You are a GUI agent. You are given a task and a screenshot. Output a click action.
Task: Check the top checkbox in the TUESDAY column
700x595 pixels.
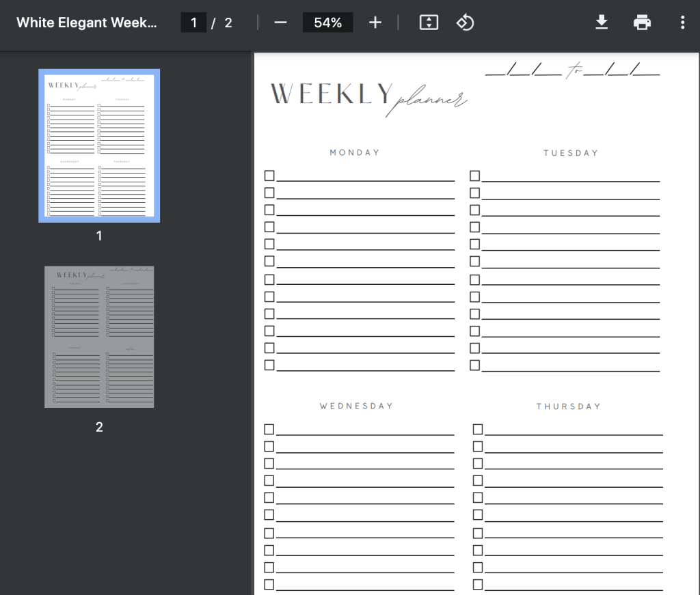click(x=474, y=176)
